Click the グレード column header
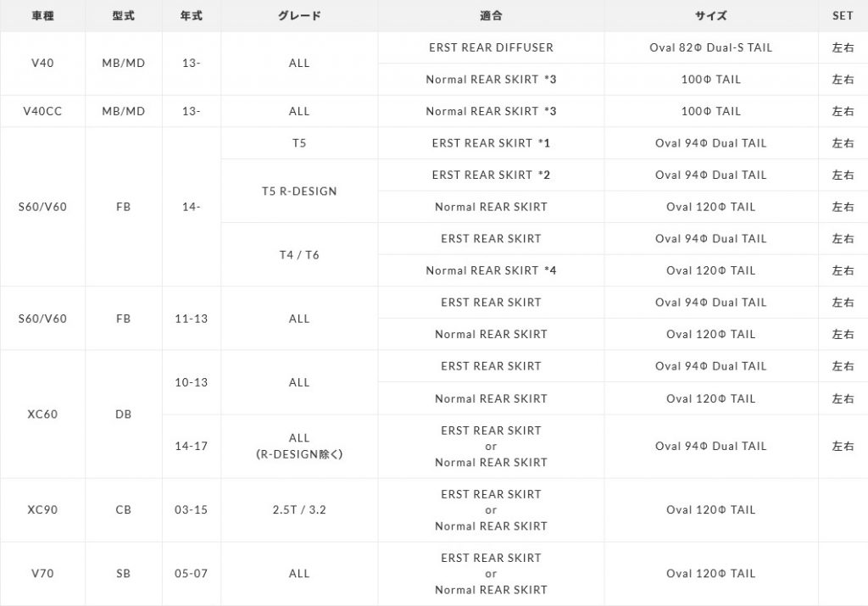Image resolution: width=868 pixels, height=606 pixels. tap(299, 16)
